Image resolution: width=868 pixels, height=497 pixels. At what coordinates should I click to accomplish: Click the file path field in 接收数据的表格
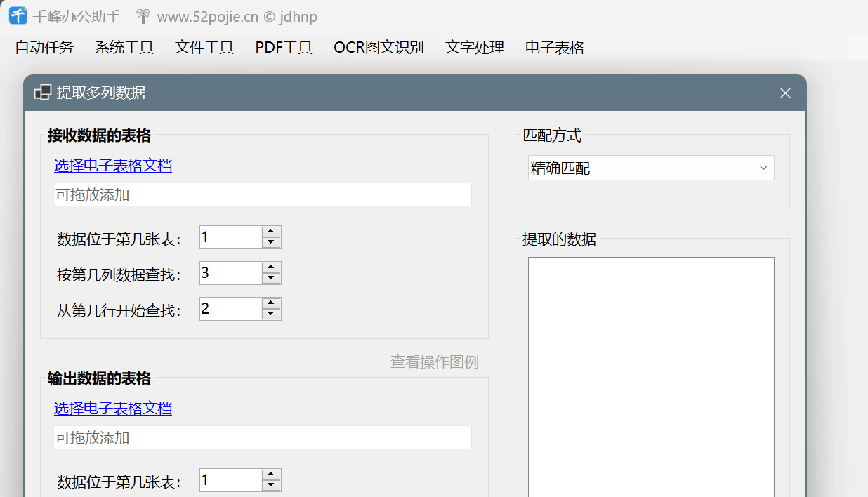263,195
